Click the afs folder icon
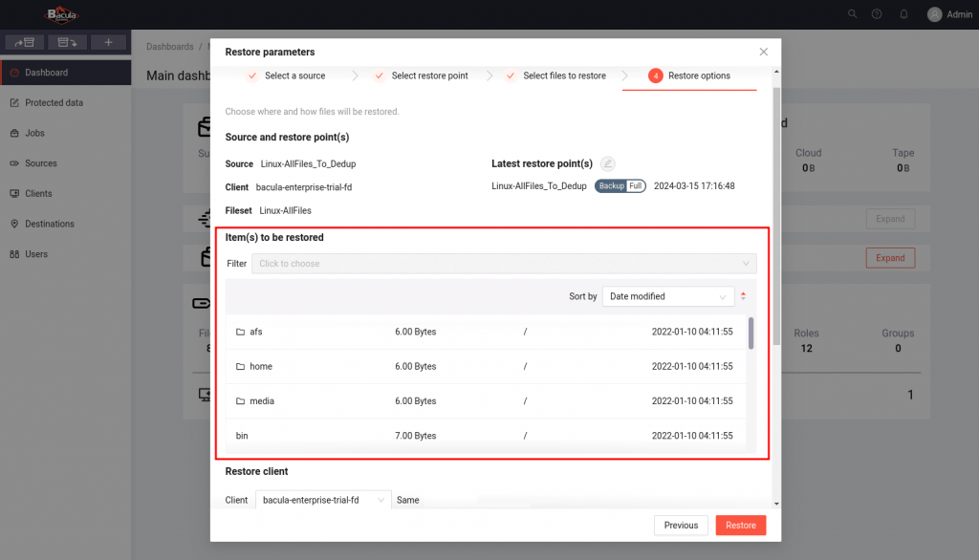Screen dimensions: 979x560 [241, 333]
